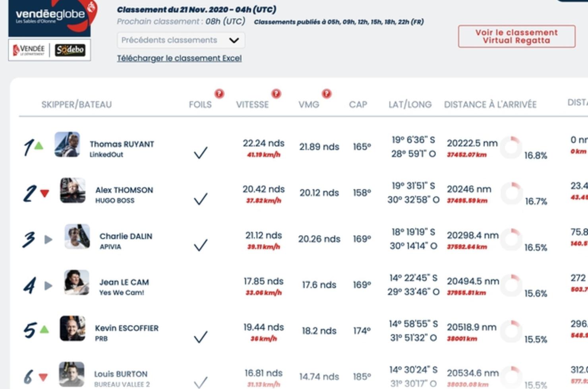This screenshot has height=389, width=588.
Task: Click Télécharger le classement Excel link
Action: point(179,58)
